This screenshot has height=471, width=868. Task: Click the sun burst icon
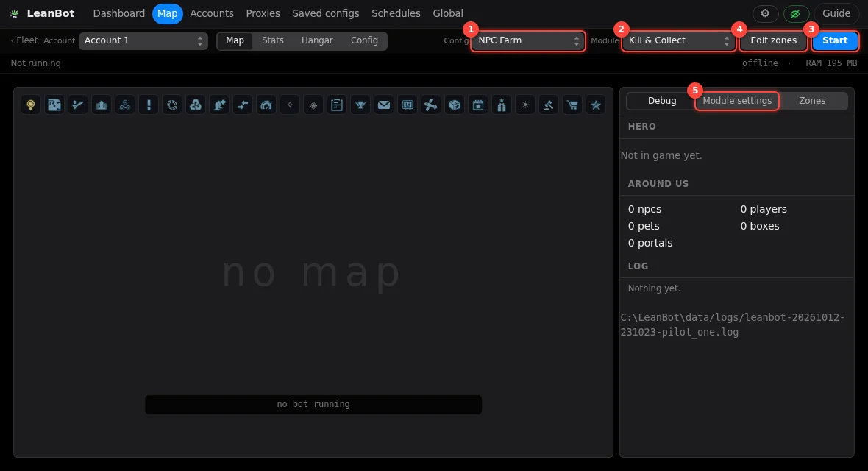pyautogui.click(x=524, y=105)
